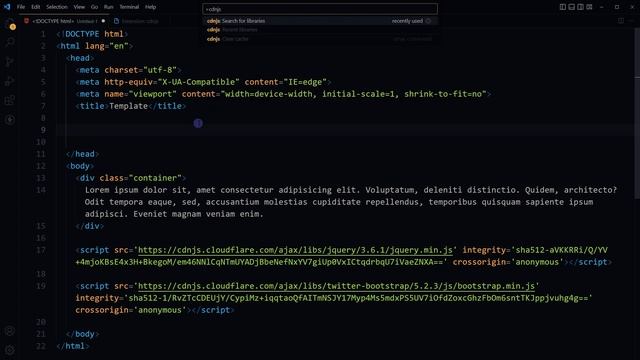
Task: Click the closing '</head>' tag
Action: pos(82,154)
